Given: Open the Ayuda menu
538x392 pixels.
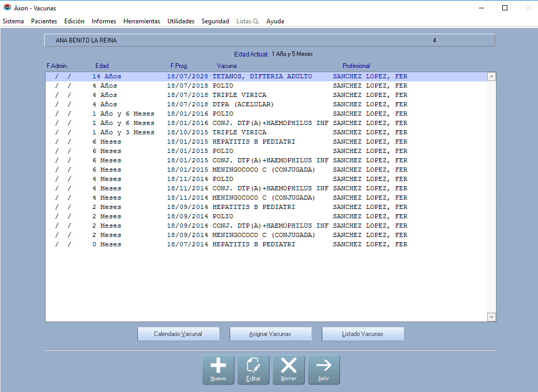Looking at the screenshot, I should click(275, 21).
